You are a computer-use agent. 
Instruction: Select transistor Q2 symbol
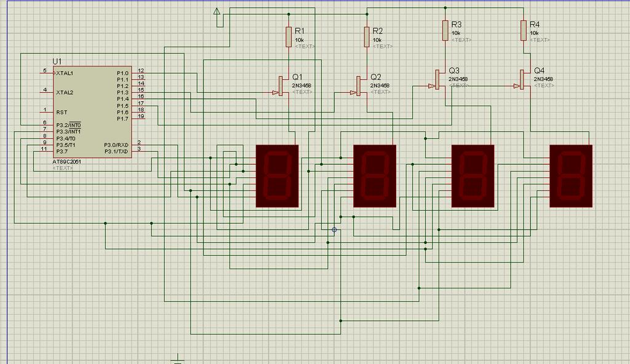coord(359,86)
